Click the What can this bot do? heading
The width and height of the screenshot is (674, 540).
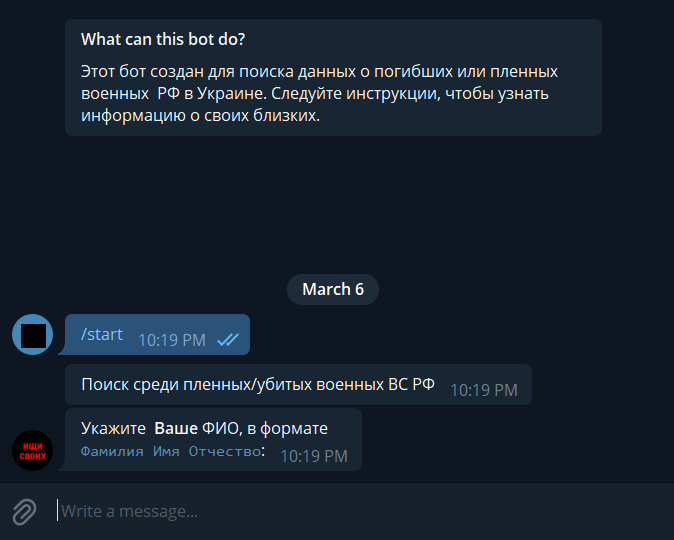[163, 39]
